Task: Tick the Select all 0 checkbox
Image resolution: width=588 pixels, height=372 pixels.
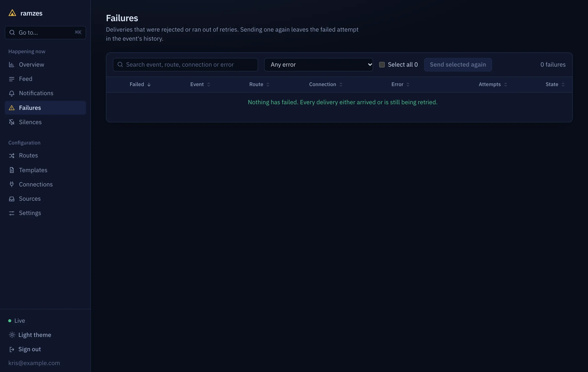Action: [x=382, y=64]
